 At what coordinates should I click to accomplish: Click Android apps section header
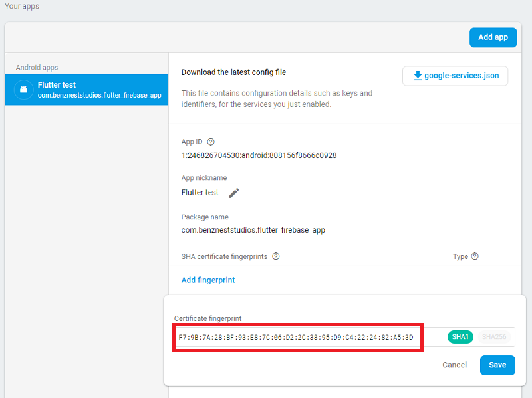[x=37, y=68]
